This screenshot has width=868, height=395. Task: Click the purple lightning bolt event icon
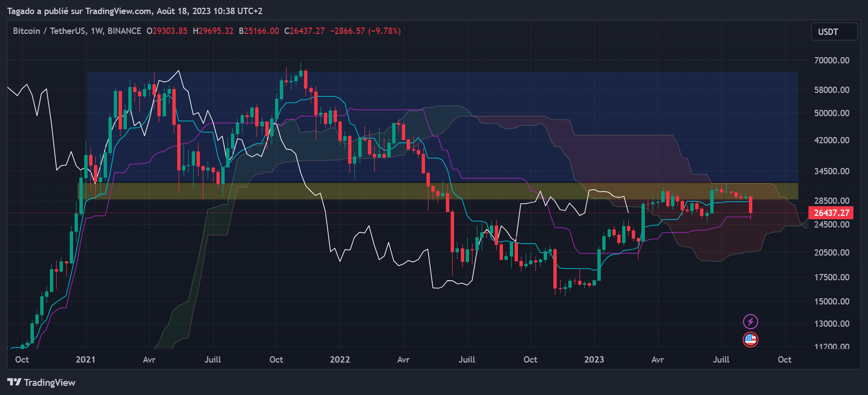[x=750, y=321]
